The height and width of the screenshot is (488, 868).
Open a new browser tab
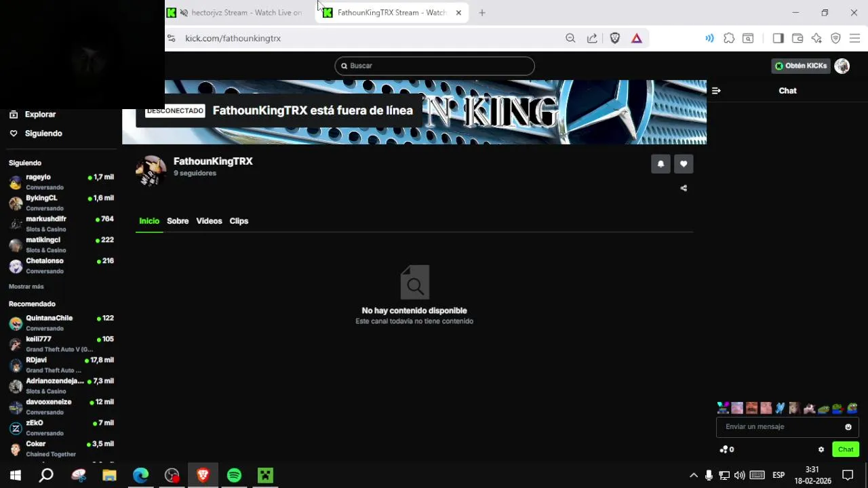pos(482,13)
